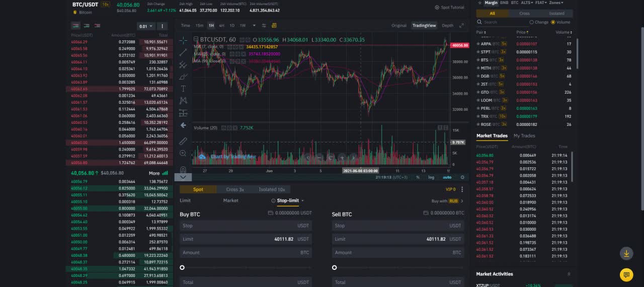Click the yellow download button

pyautogui.click(x=626, y=253)
